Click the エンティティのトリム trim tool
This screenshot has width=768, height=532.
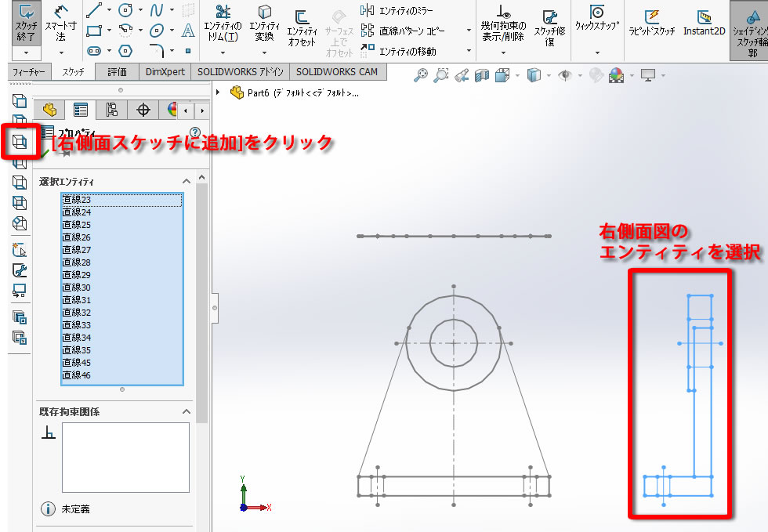(223, 23)
